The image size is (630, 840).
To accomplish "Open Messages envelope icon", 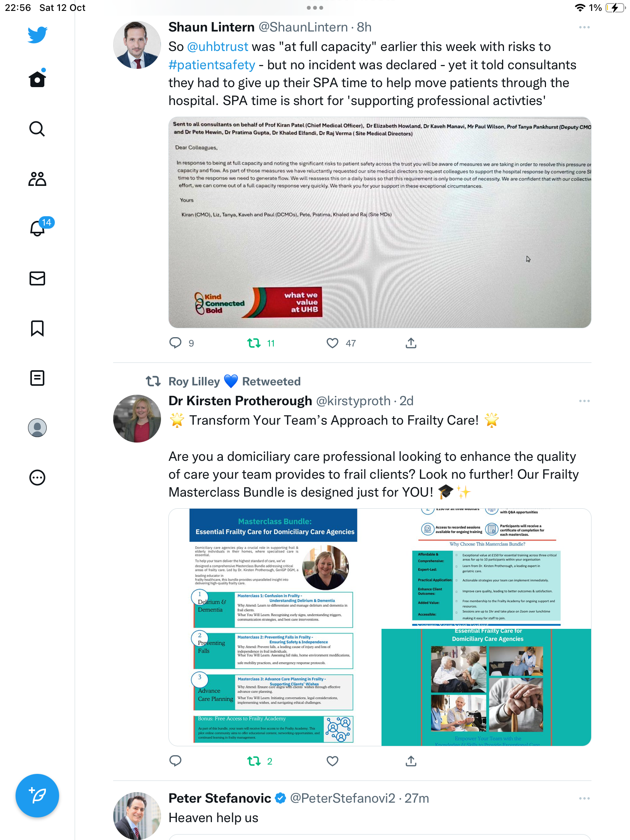I will pos(37,278).
